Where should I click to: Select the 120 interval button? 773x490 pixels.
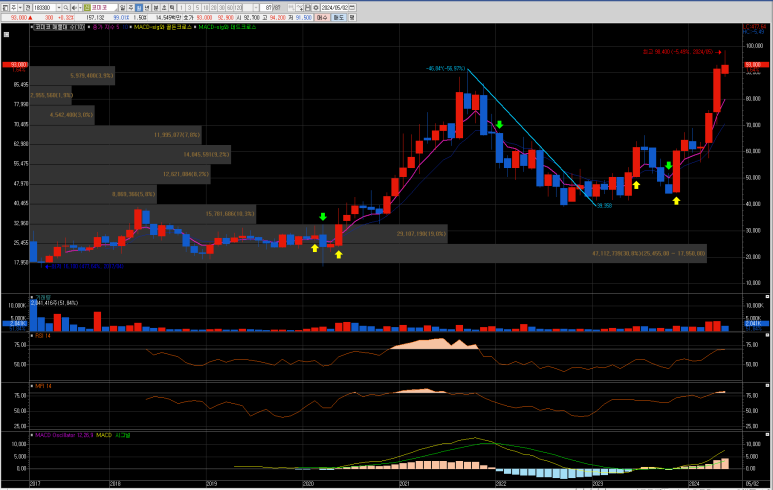(238, 8)
